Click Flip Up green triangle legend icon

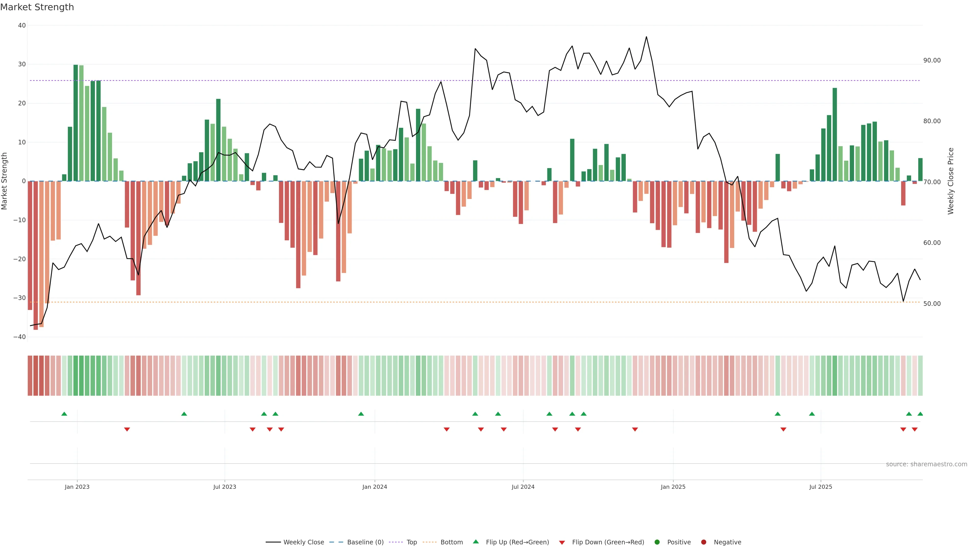(x=475, y=542)
